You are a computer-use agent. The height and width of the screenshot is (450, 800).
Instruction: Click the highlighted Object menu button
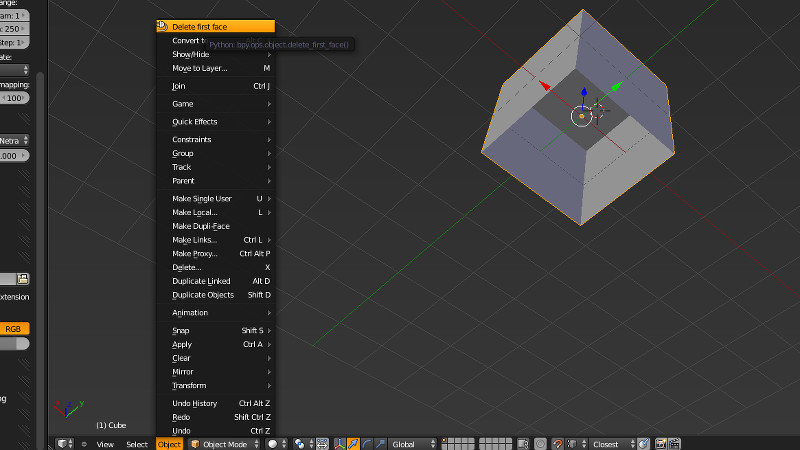tap(169, 444)
